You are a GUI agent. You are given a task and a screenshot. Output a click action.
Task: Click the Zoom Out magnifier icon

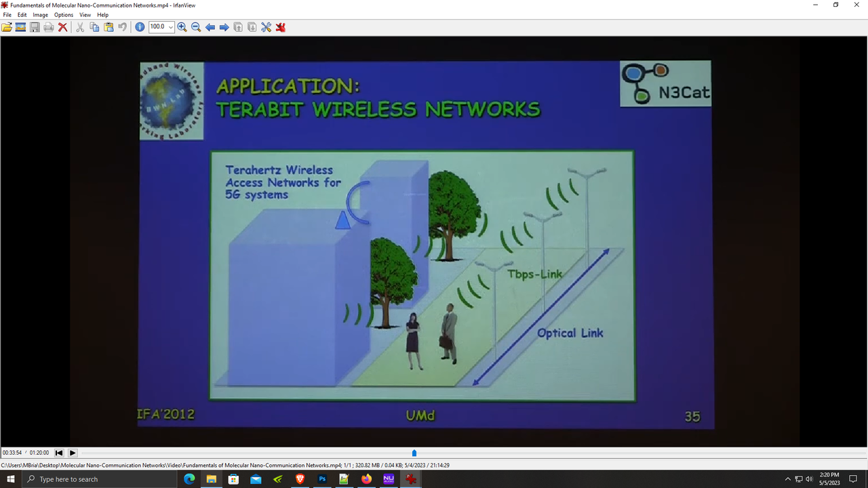coord(196,27)
